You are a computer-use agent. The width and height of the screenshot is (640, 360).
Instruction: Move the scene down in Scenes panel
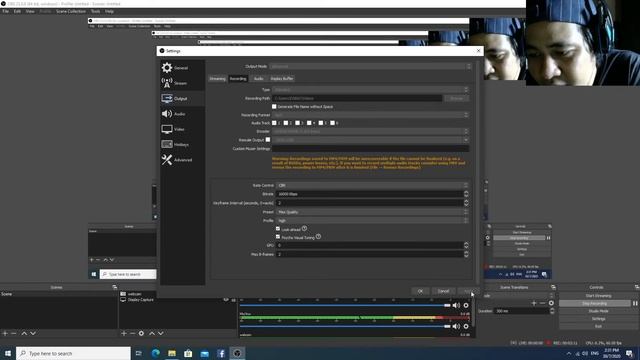(33, 333)
